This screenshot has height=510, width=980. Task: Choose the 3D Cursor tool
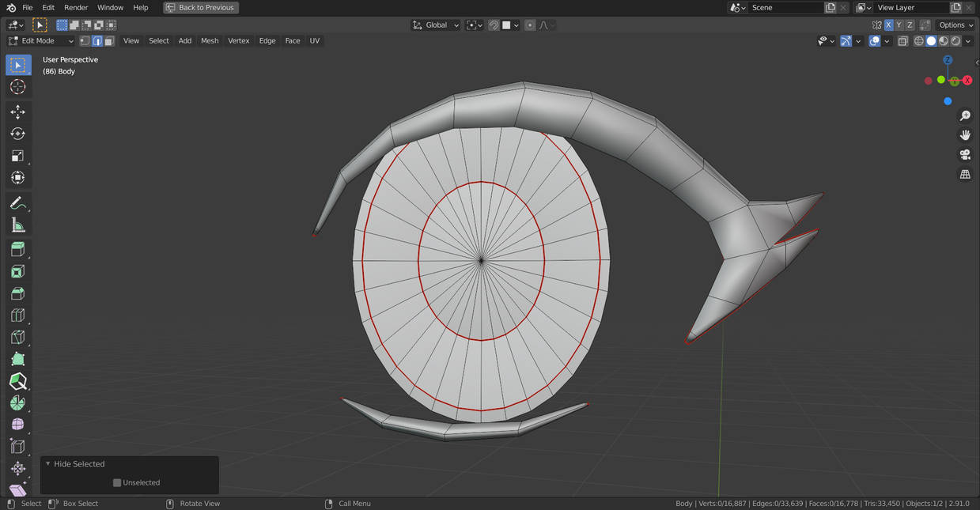click(17, 87)
